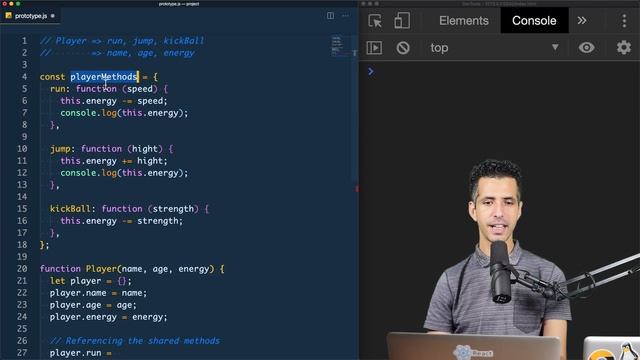Switch to the Console tab

click(x=534, y=20)
